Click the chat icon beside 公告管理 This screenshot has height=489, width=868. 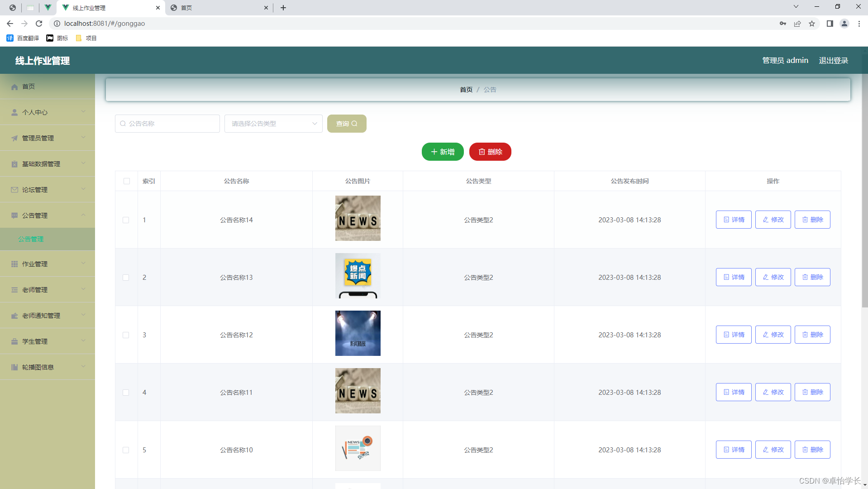tap(14, 216)
